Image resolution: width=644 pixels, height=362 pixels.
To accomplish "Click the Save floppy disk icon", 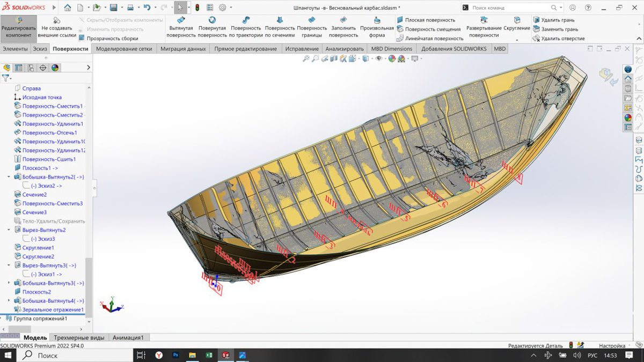I will pos(113,8).
